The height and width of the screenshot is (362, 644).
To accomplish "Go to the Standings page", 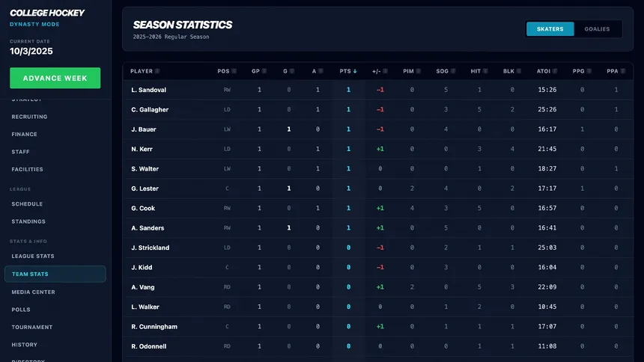I will [x=28, y=221].
